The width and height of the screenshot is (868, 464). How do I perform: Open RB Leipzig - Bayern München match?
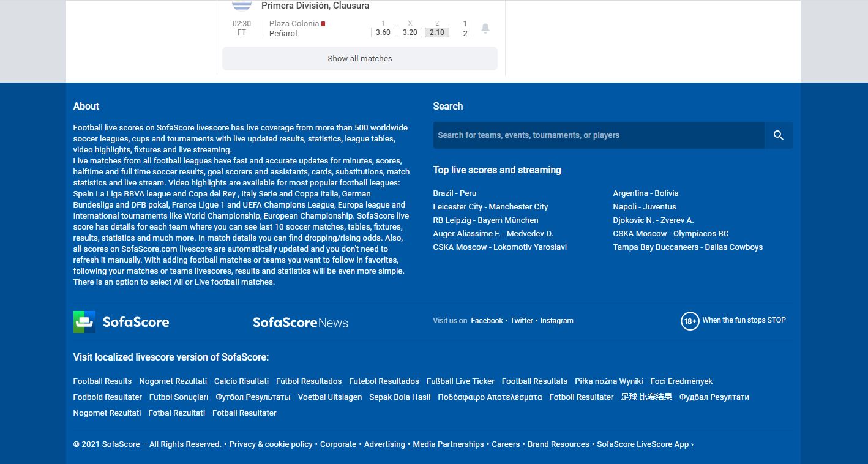485,220
